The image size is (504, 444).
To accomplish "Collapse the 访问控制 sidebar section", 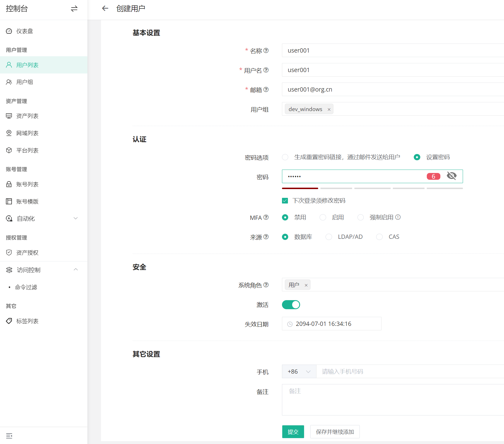I will (x=76, y=270).
